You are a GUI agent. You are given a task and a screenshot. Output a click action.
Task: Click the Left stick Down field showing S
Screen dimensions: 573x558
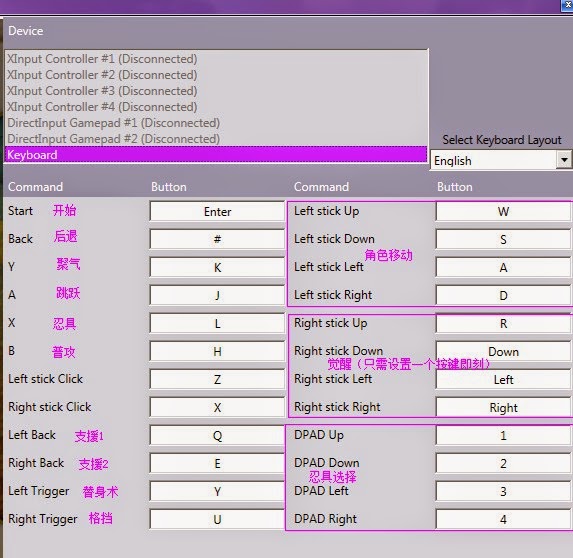tap(504, 239)
